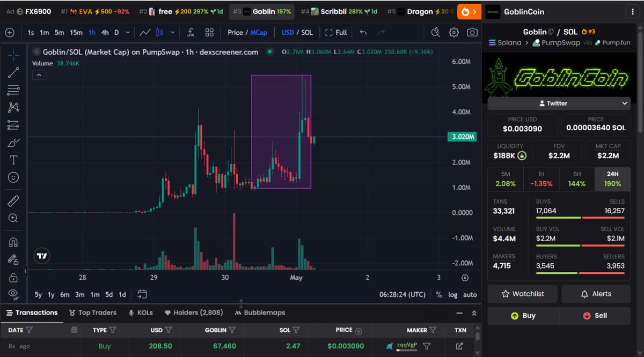This screenshot has width=644, height=357.
Task: Set chart range to 5d
Action: tap(109, 294)
